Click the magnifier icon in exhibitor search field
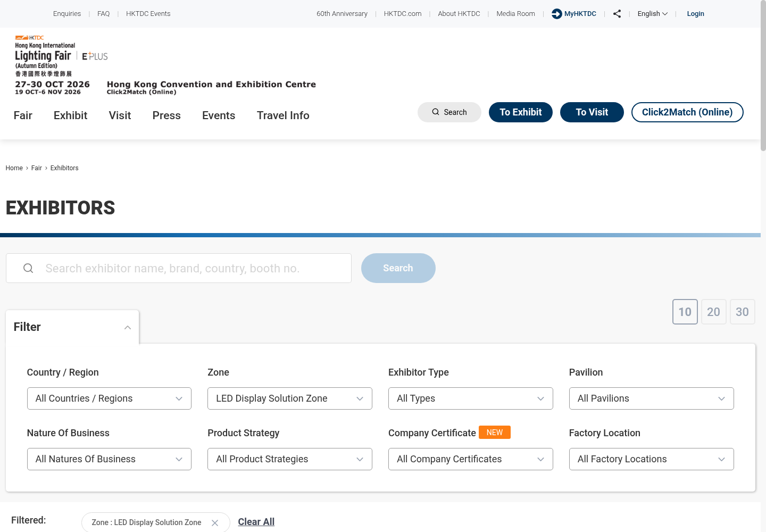The height and width of the screenshot is (532, 766). point(28,268)
